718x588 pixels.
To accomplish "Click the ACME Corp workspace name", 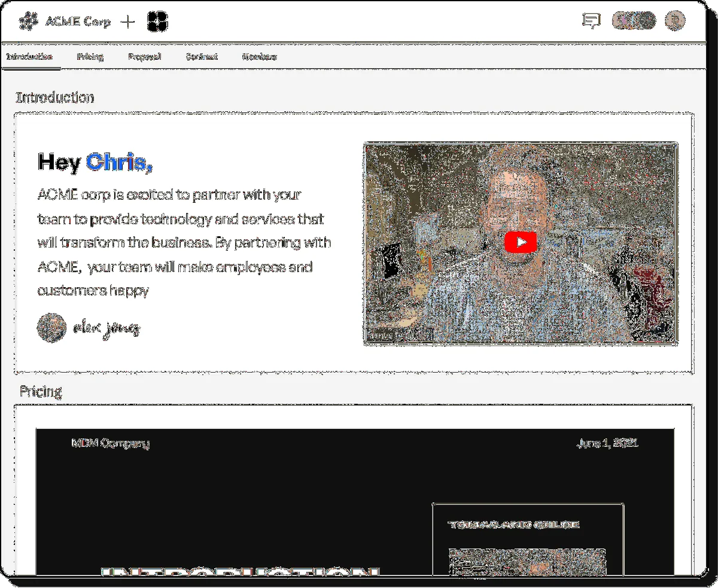I will pyautogui.click(x=78, y=22).
